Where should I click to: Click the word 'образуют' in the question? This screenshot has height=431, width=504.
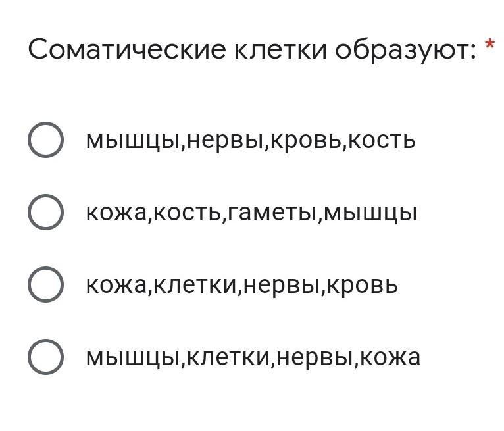[403, 50]
